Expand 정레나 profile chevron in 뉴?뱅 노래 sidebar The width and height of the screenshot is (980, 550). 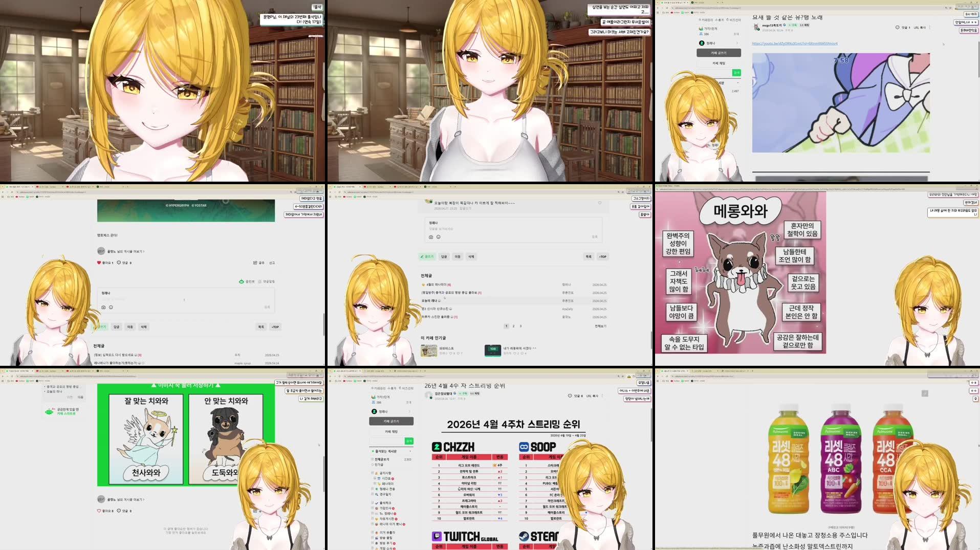pos(737,43)
